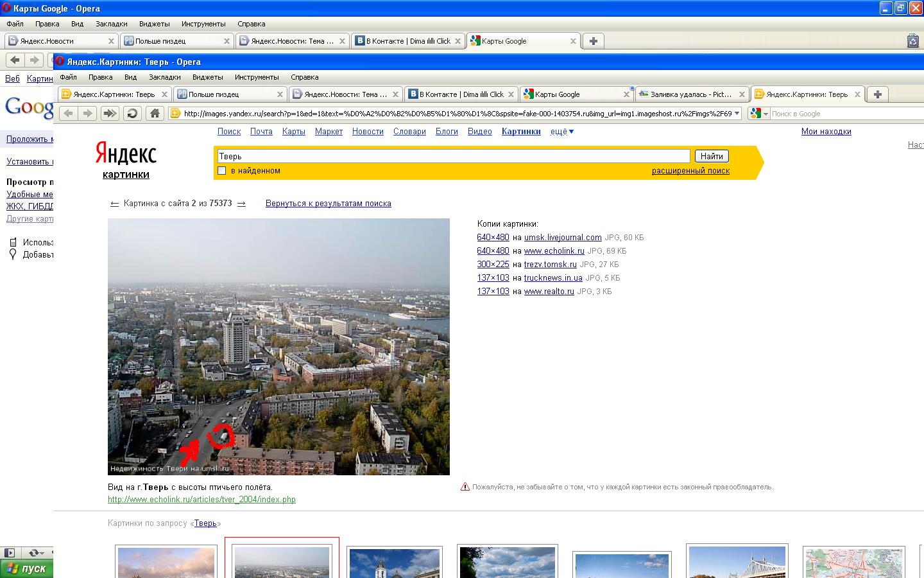The height and width of the screenshot is (578, 924).
Task: Show previous picture with the left arrow
Action: [114, 204]
